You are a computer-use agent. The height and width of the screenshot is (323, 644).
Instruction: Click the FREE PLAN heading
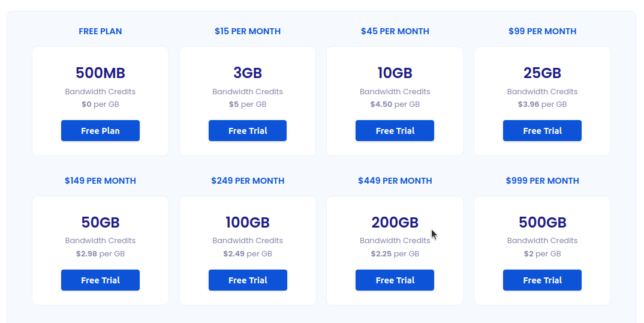100,31
